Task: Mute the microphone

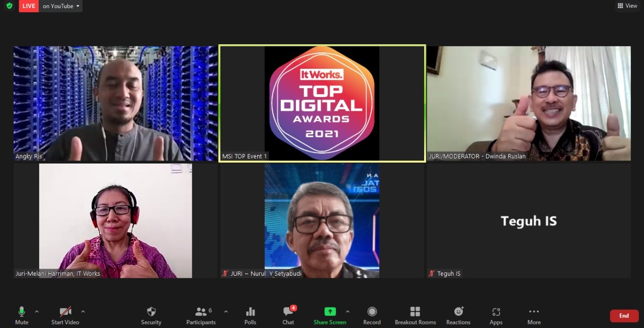Action: click(22, 315)
